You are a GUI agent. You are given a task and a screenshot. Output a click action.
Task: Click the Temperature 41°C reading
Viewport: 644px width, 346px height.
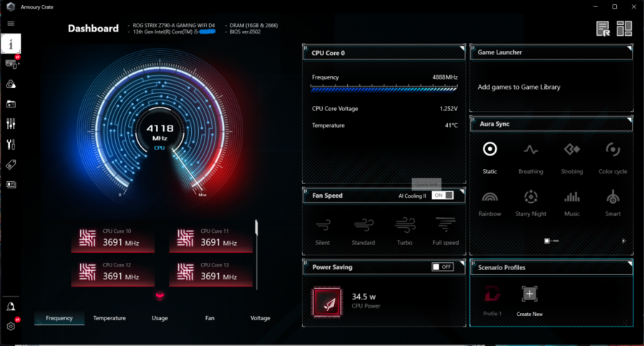coord(452,125)
